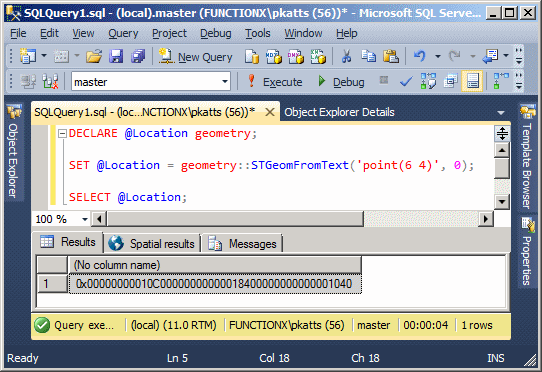Click the New Project icon
The image size is (542, 372).
[x=28, y=56]
